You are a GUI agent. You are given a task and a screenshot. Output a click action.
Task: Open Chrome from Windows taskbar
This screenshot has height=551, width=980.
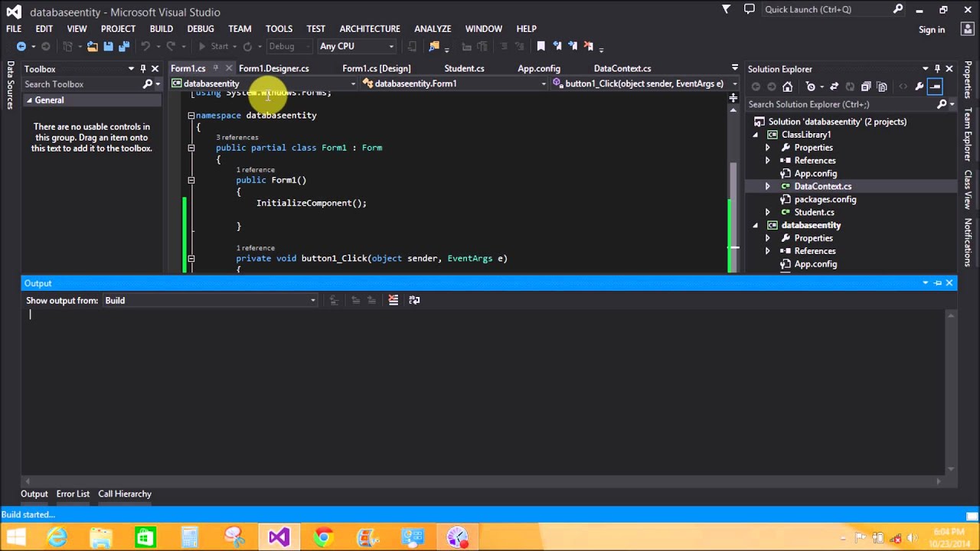(x=323, y=537)
